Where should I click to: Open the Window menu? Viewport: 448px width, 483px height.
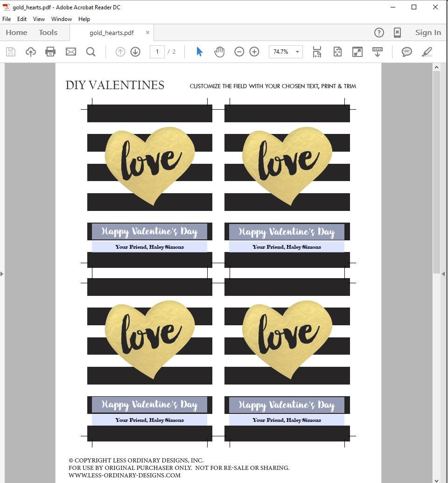(61, 19)
